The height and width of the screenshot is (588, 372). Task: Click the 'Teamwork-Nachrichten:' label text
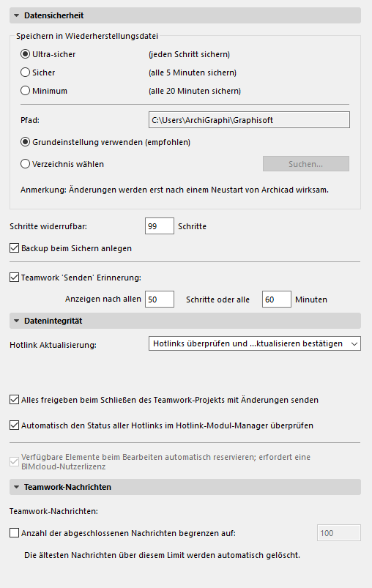point(53,511)
